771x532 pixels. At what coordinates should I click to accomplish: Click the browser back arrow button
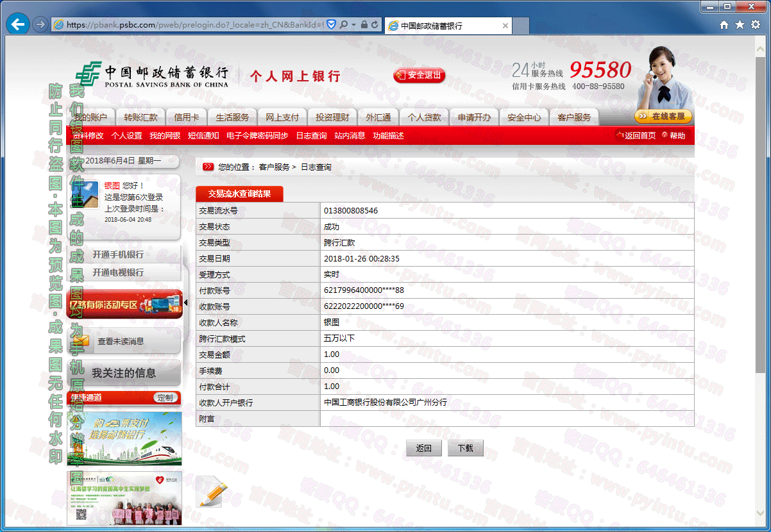[17, 24]
